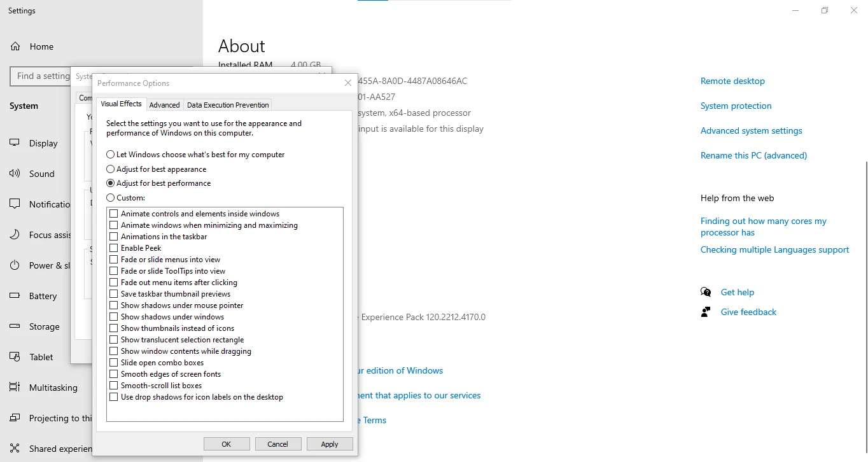This screenshot has width=868, height=462.
Task: Enable Smooth edges of screen fonts
Action: click(x=114, y=374)
